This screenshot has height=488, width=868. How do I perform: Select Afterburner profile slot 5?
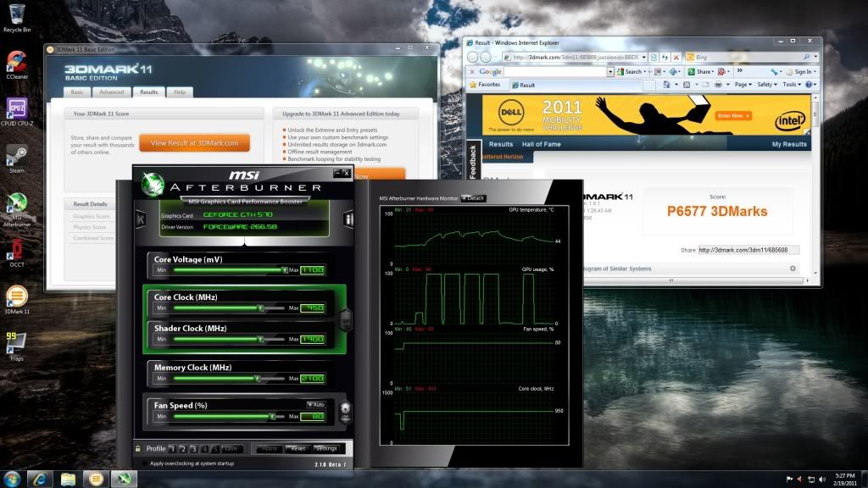coord(215,449)
